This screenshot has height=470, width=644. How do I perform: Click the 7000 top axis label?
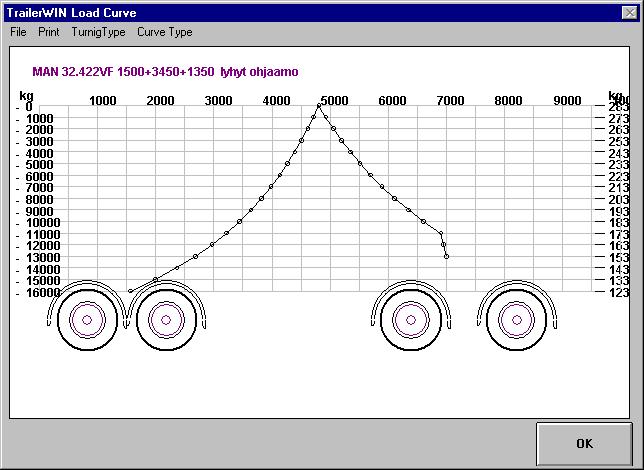(x=451, y=101)
